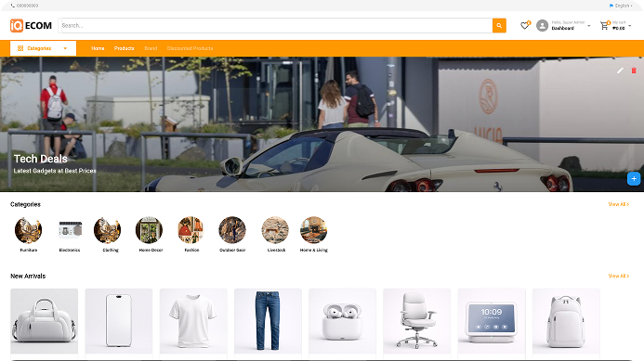Click View All next to Categories

tap(619, 204)
